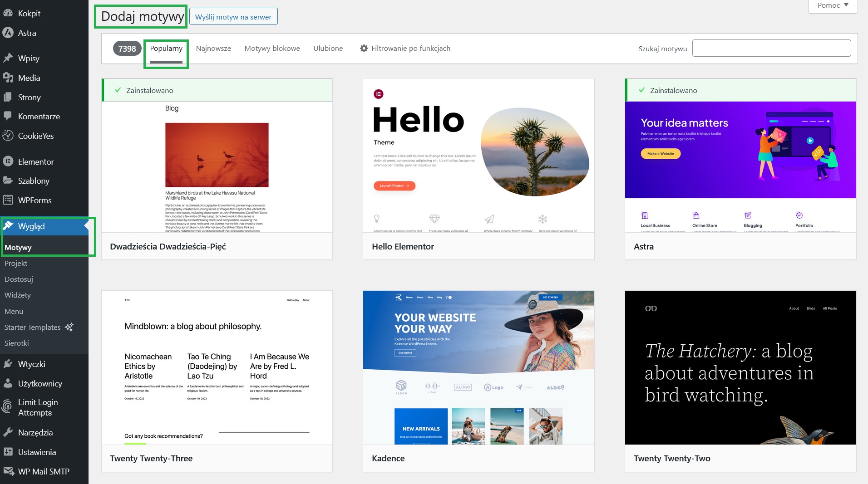The height and width of the screenshot is (484, 868).
Task: Click the sparkle icon next to Starter Templates
Action: pyautogui.click(x=69, y=327)
